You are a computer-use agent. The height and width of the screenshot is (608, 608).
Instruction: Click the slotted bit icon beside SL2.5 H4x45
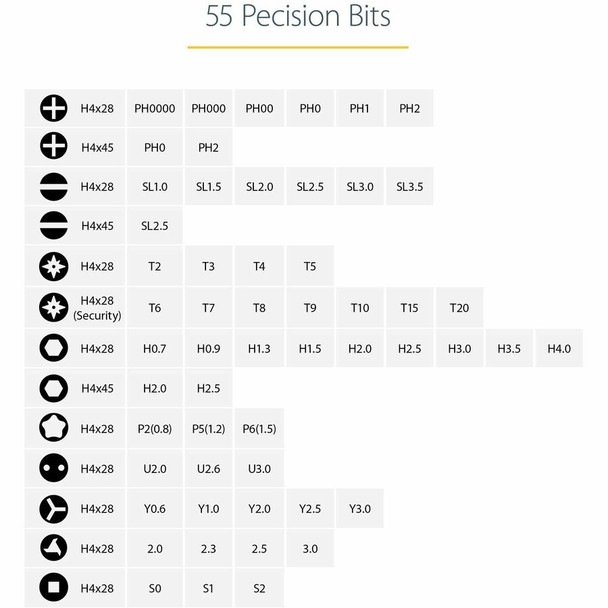click(53, 226)
